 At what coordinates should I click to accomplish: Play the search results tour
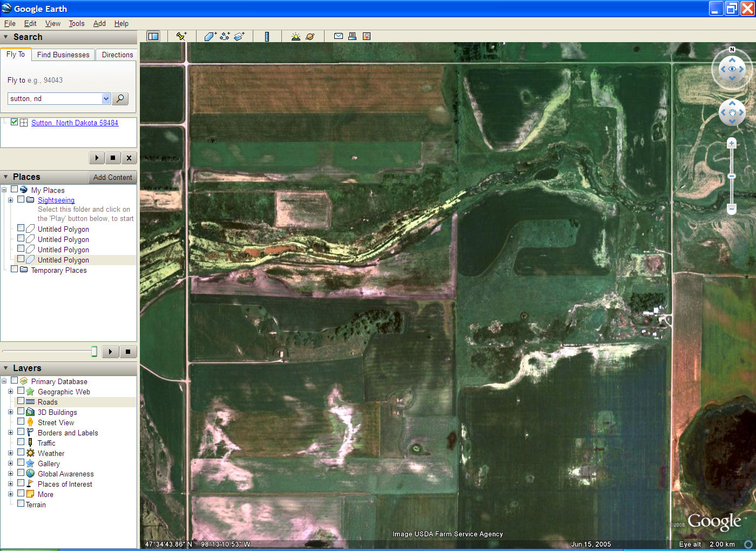click(x=97, y=158)
